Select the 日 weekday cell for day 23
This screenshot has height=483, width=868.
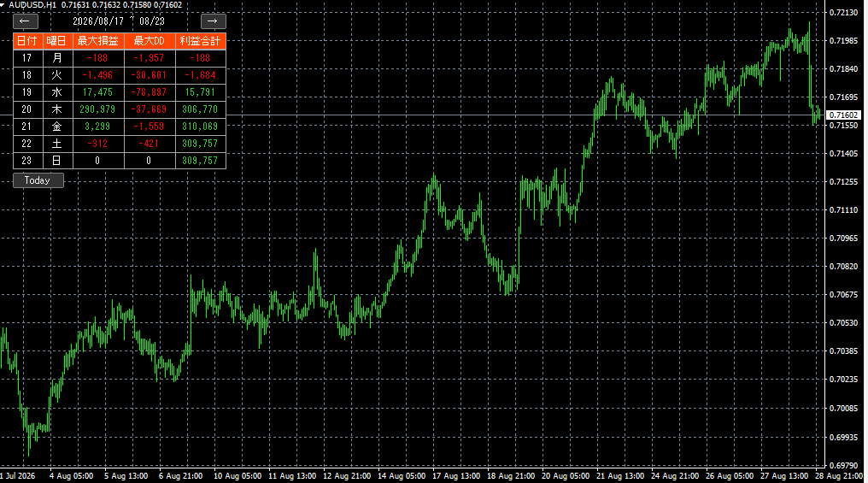pos(57,161)
